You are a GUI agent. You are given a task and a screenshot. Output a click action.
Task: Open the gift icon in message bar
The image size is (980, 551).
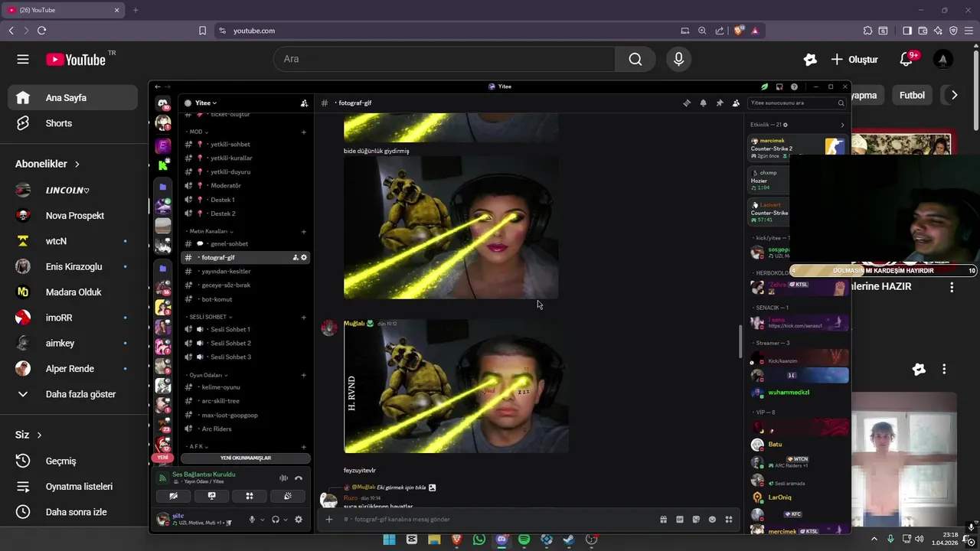click(663, 520)
